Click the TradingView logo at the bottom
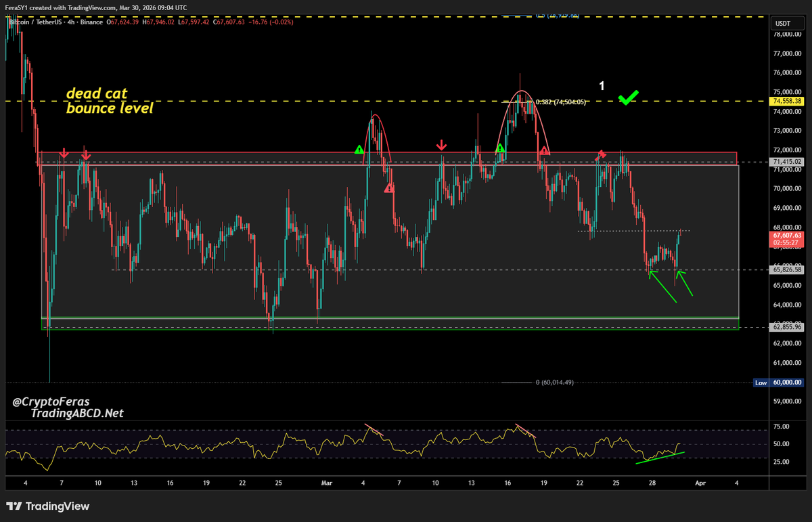The image size is (812, 522). [47, 506]
